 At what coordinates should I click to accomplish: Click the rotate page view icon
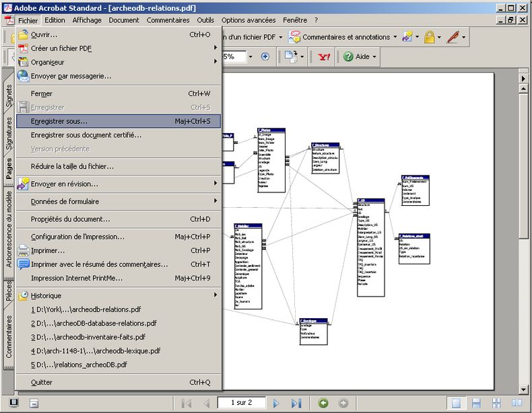pos(291,57)
